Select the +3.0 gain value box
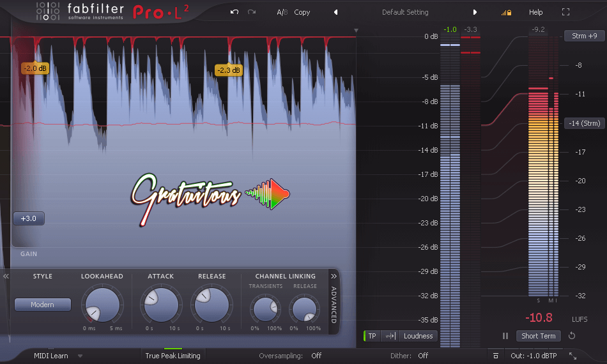 29,218
